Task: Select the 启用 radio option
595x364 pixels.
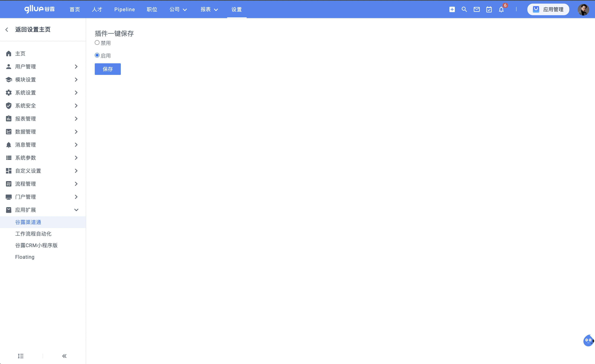Action: [x=97, y=55]
